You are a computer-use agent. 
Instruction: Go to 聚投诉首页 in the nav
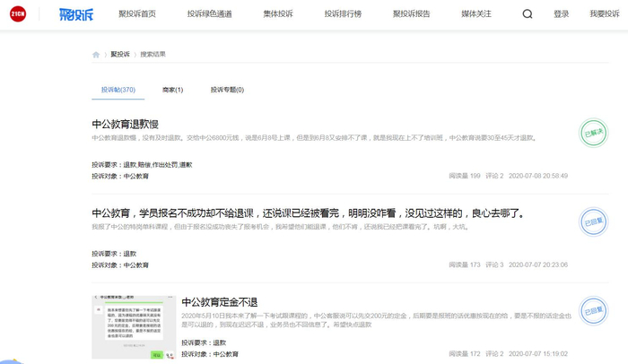click(x=137, y=14)
